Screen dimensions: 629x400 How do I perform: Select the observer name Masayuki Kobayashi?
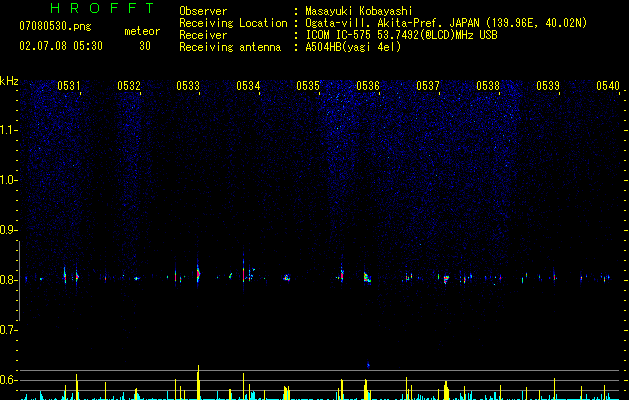(x=359, y=11)
